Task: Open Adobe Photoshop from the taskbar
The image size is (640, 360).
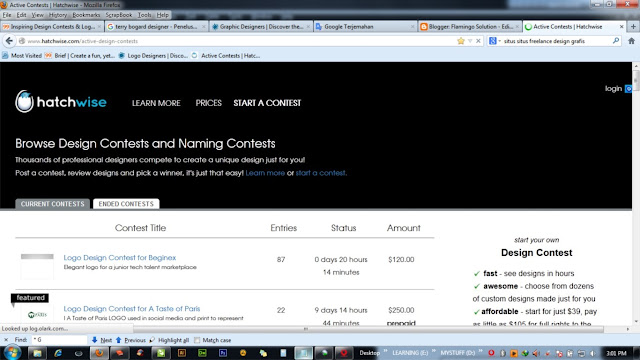Action: point(223,353)
